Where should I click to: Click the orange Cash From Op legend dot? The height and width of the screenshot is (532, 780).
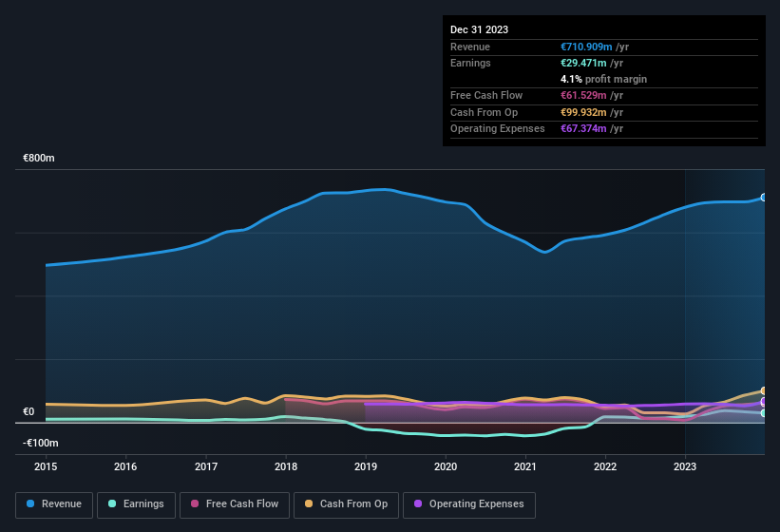coord(310,504)
